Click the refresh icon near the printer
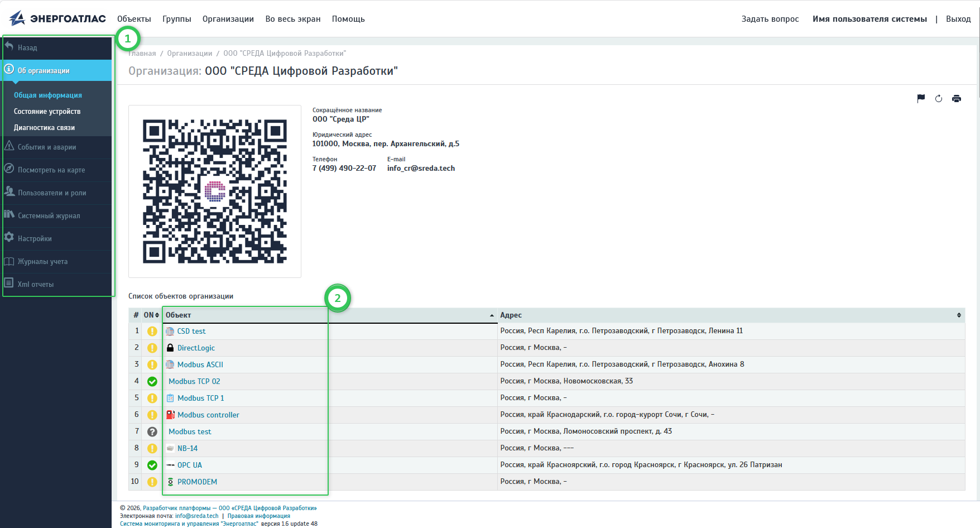 click(939, 99)
